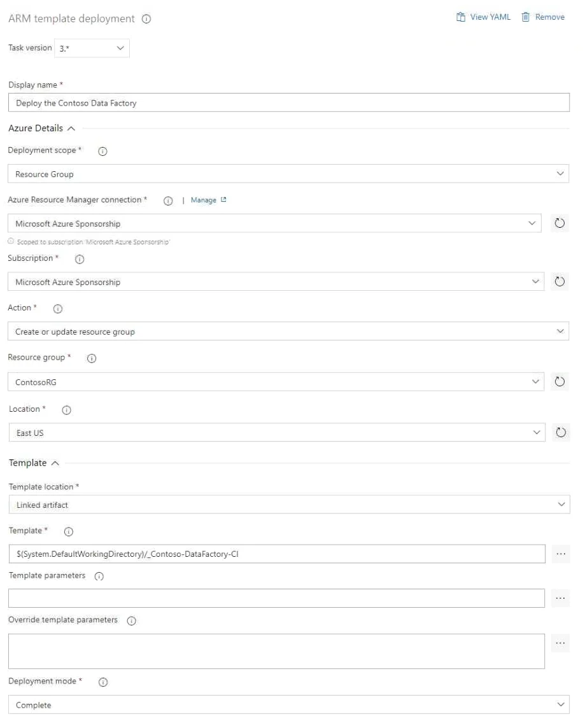The height and width of the screenshot is (728, 583).
Task: Click the info icon next to ARM template deployment
Action: pos(146,19)
